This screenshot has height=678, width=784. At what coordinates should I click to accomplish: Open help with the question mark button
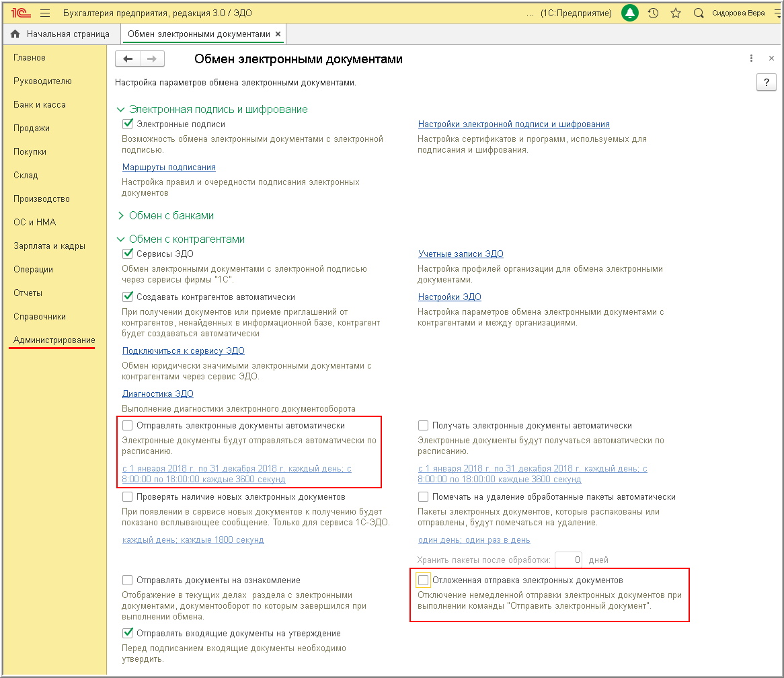coord(766,83)
